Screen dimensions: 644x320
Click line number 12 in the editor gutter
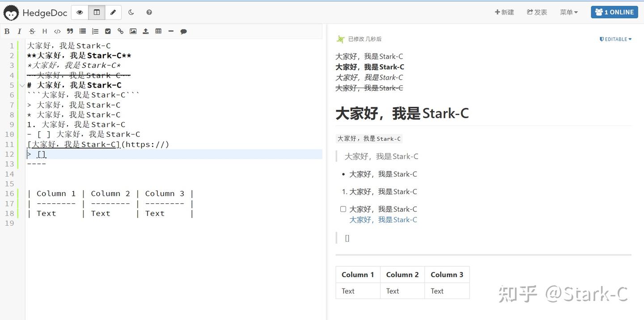10,154
